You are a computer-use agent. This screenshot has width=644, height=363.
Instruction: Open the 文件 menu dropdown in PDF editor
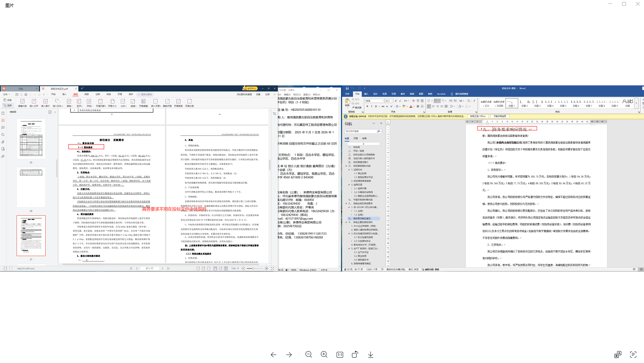[x=6, y=94]
